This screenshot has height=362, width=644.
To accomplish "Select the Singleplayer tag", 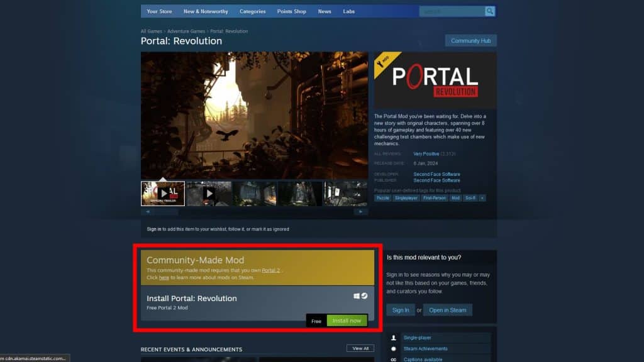I will pos(406,198).
